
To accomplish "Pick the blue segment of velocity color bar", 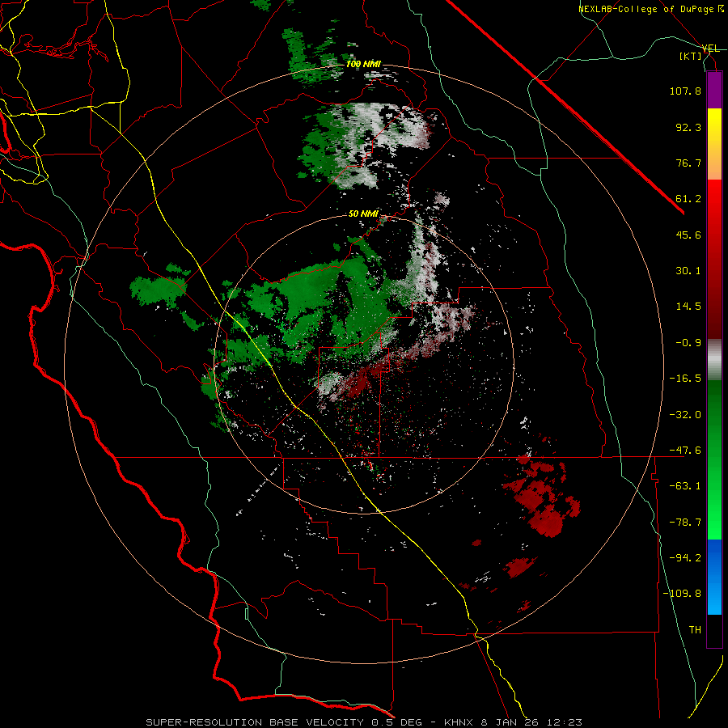I will 714,577.
